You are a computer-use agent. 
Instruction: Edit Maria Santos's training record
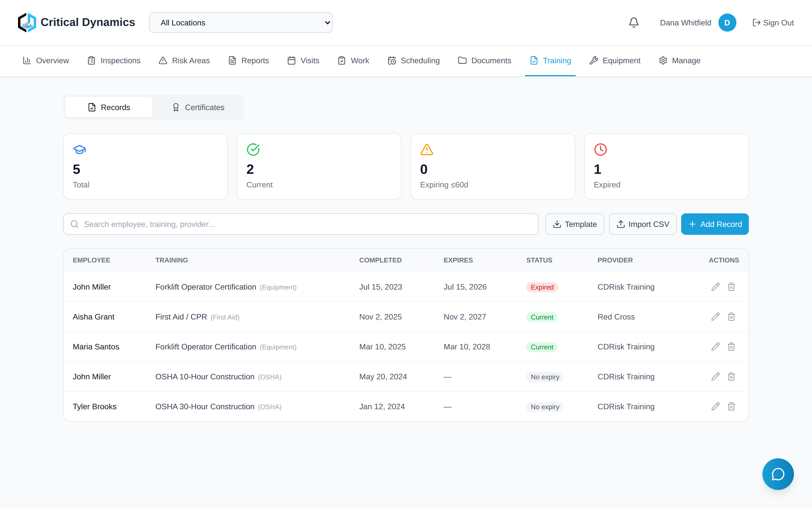coord(715,346)
